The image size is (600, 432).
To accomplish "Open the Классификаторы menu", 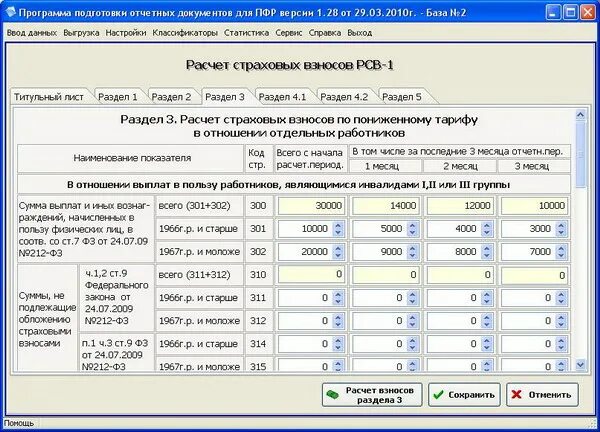I will point(185,33).
